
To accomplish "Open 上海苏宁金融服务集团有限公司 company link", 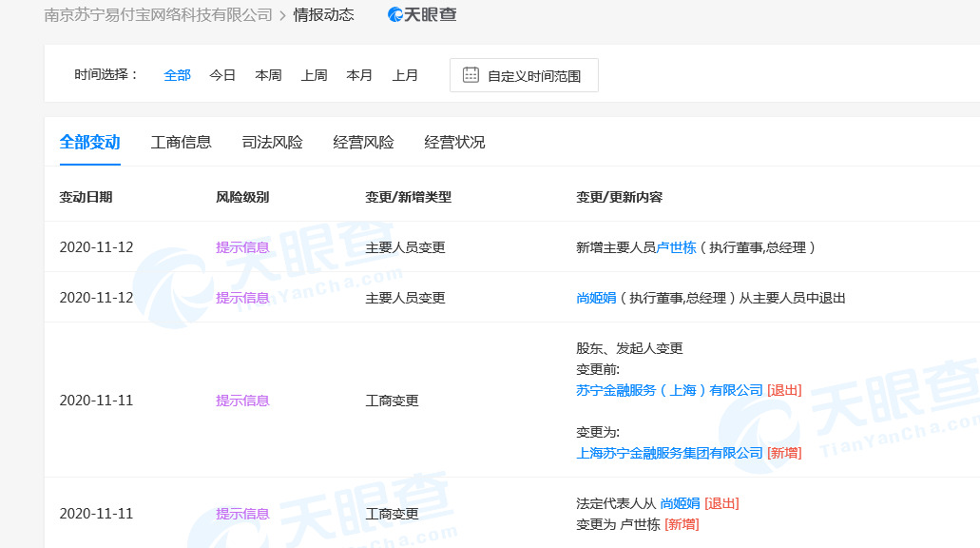I will [x=669, y=453].
